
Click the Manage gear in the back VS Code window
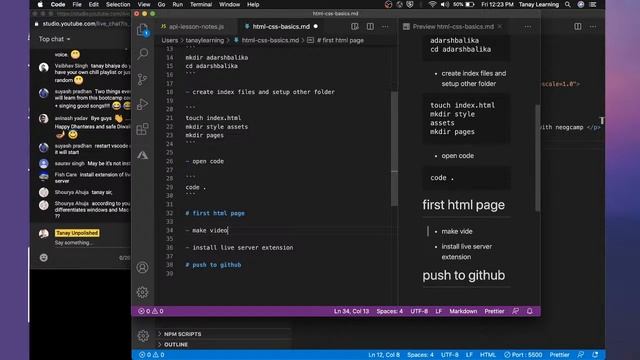143,336
